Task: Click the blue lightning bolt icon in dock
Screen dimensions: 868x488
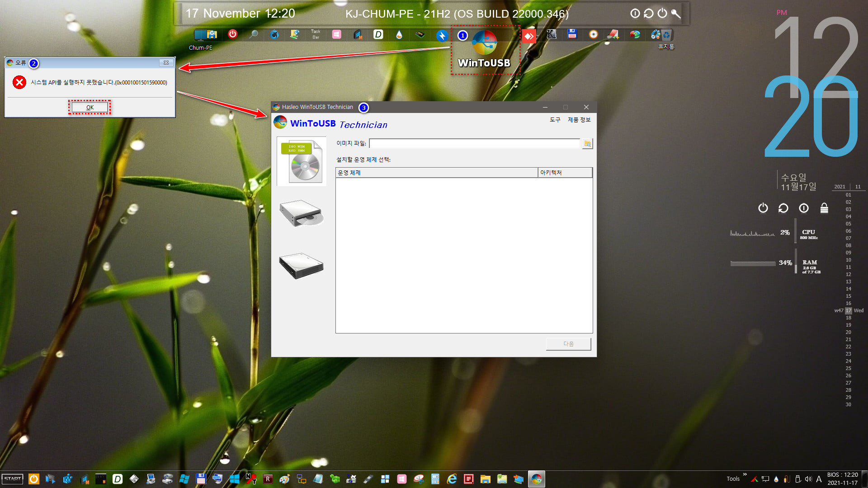Action: point(442,35)
